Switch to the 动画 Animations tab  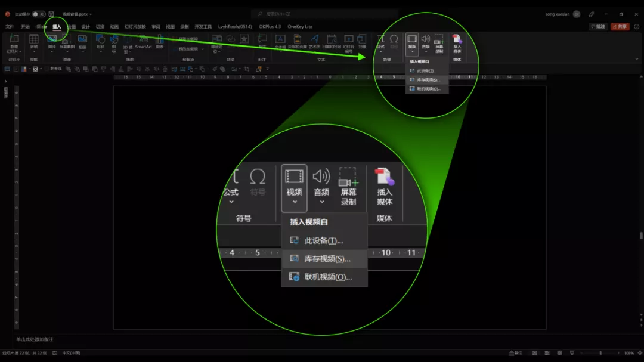pyautogui.click(x=114, y=27)
